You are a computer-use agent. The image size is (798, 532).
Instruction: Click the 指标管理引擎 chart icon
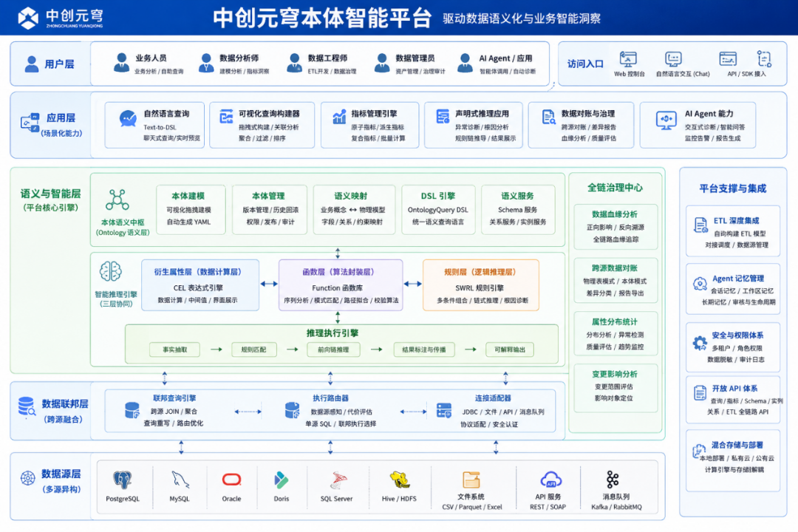pos(339,117)
